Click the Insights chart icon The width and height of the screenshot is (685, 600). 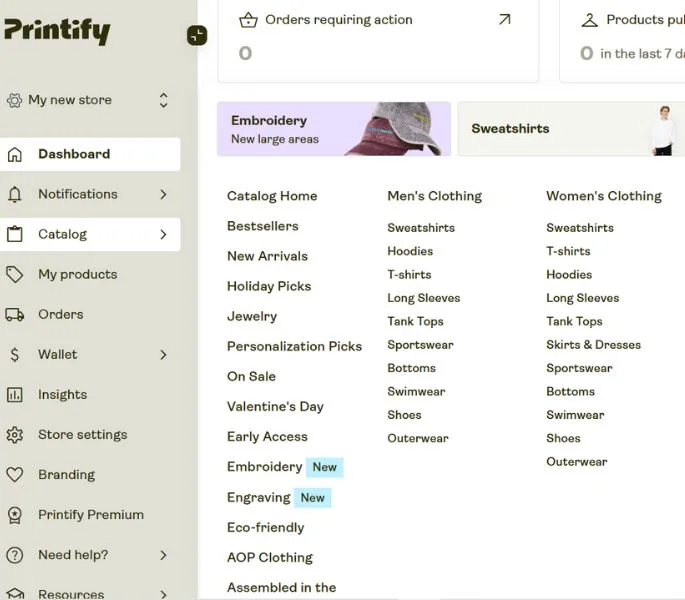(x=15, y=395)
